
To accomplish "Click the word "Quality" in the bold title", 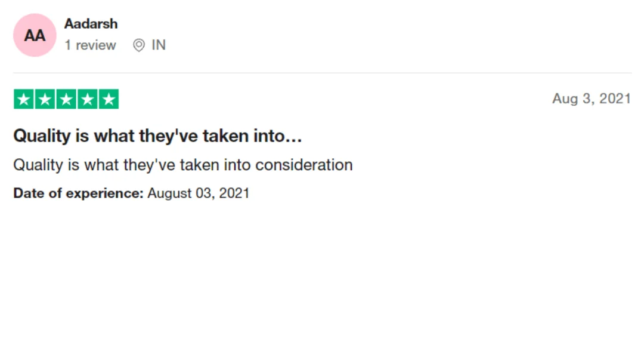I will click(42, 136).
